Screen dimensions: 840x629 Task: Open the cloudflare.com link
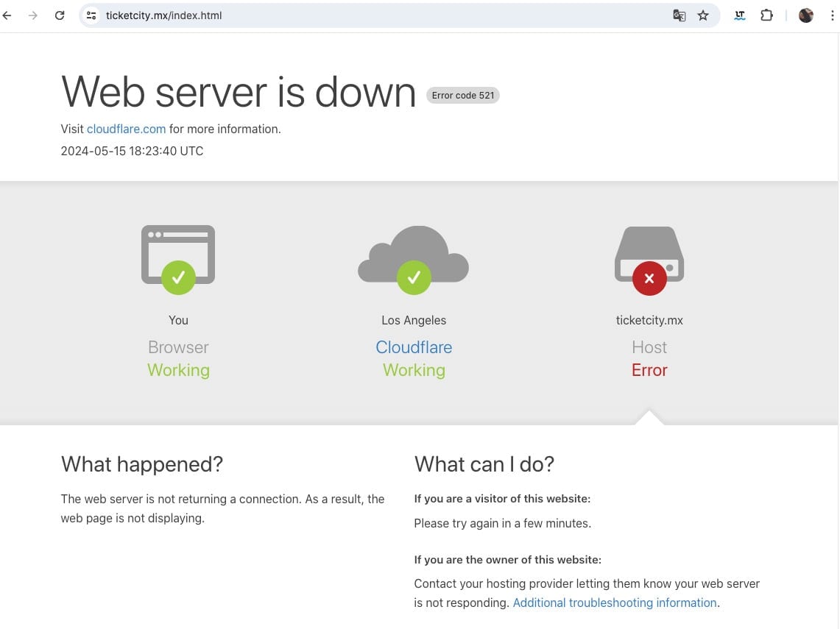[126, 129]
